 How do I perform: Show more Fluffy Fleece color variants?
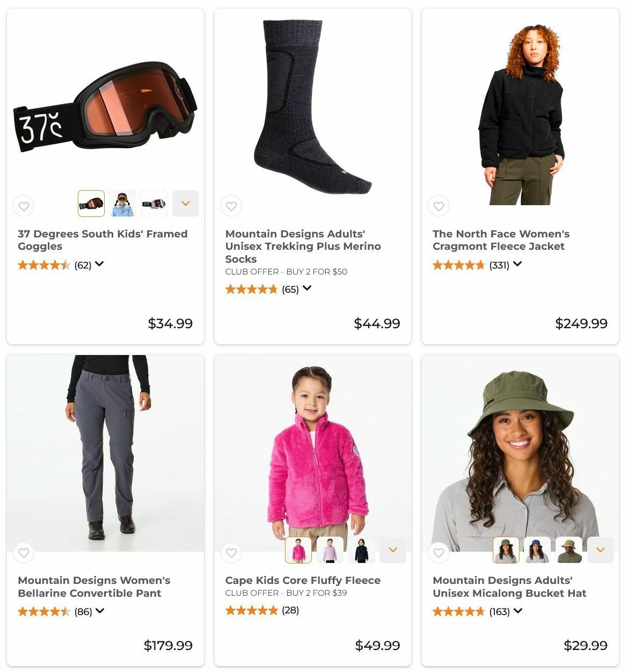pos(393,550)
